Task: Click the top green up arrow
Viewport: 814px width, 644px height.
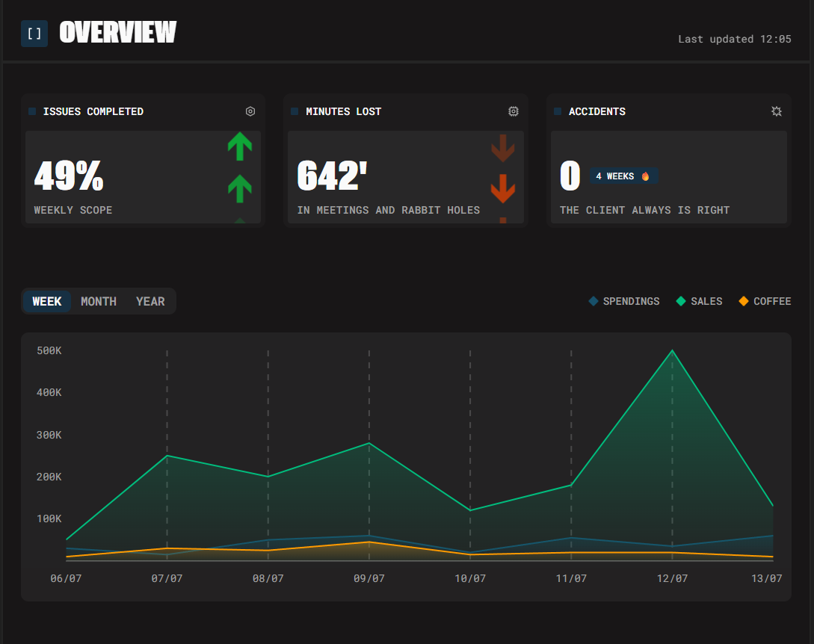Action: (239, 146)
